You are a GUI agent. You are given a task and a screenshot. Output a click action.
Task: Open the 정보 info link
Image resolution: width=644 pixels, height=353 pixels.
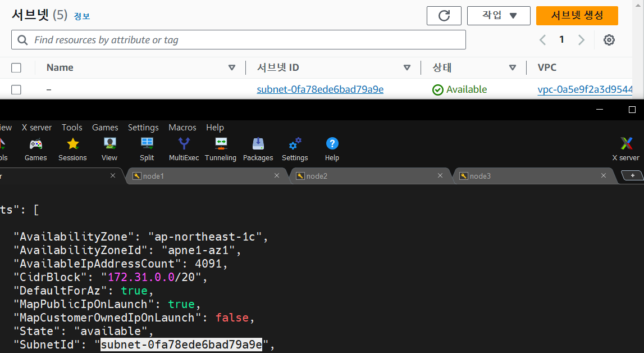(x=82, y=16)
